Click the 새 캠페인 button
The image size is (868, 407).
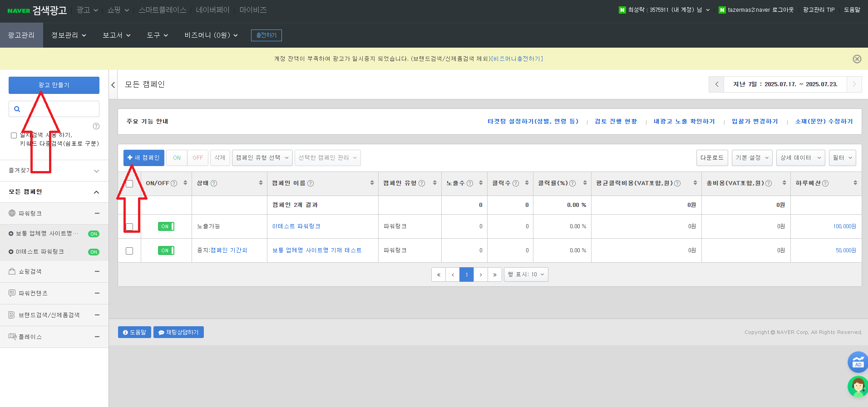click(143, 158)
